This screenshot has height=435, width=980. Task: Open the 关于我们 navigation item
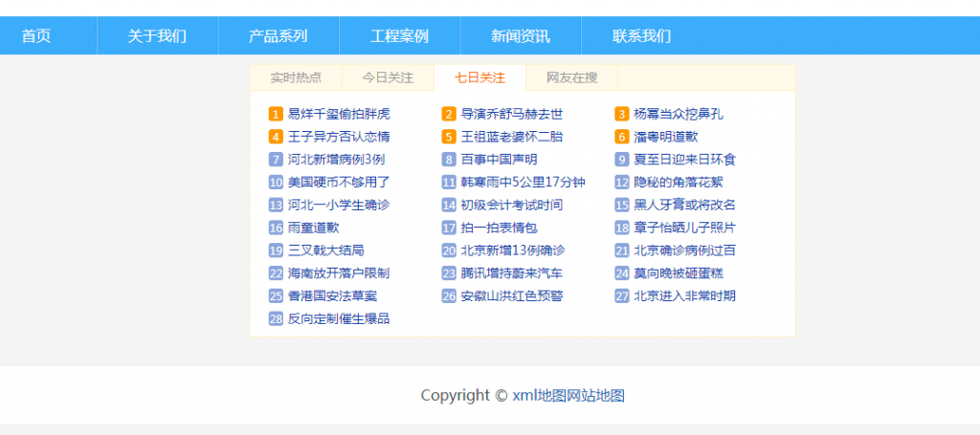[x=158, y=36]
